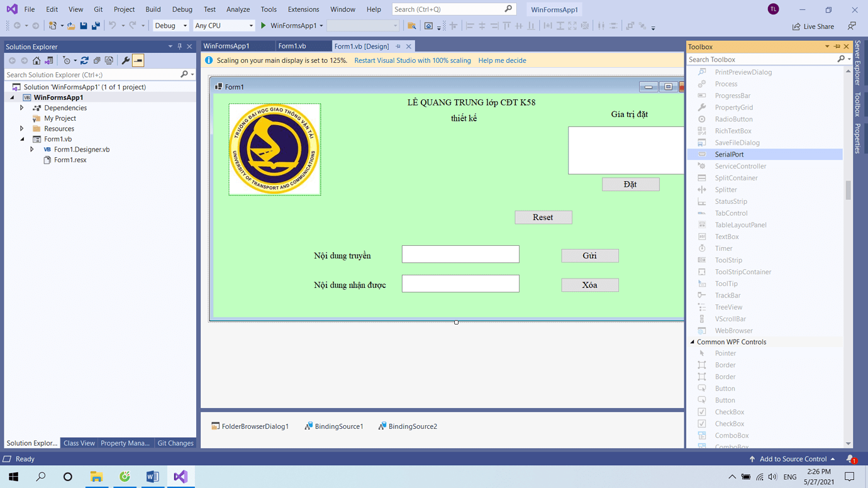Viewport: 868px width, 488px height.
Task: Click the Save All icon
Action: tap(96, 25)
